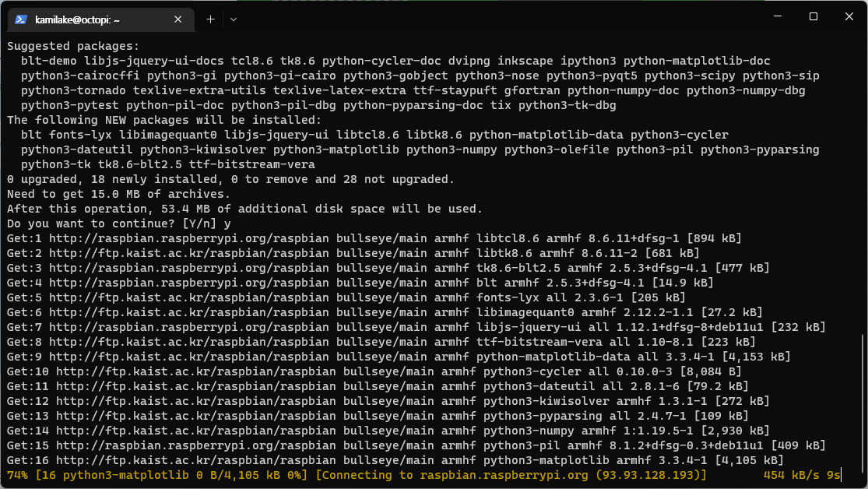Click the 'Suggested packages:' heading
This screenshot has height=489, width=868.
tap(73, 46)
